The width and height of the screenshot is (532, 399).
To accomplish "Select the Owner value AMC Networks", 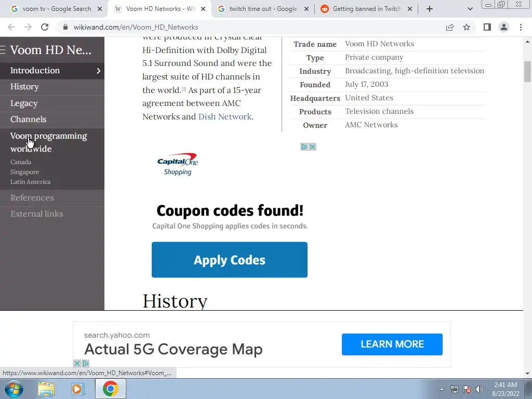I will coord(371,125).
